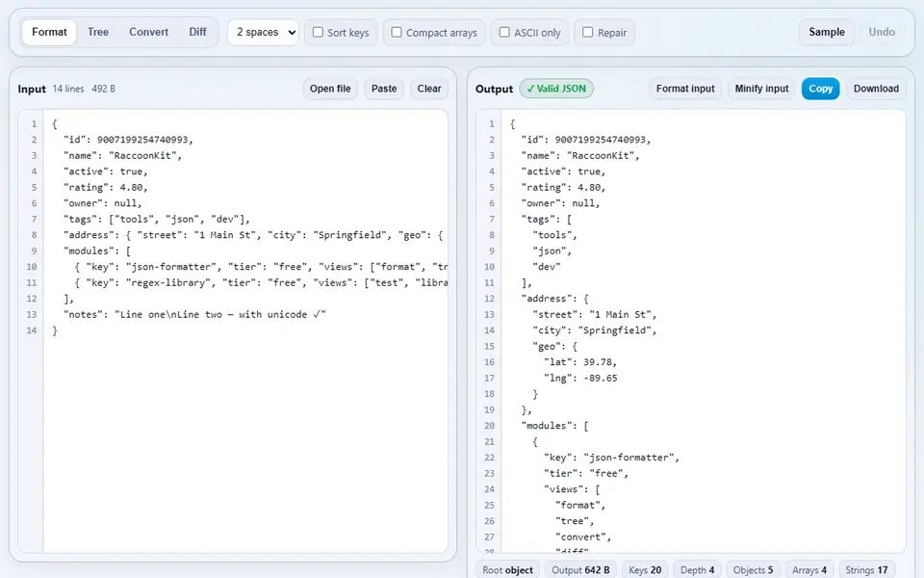Viewport: 924px width, 578px height.
Task: Click the Objects 5 stat chip
Action: 753,569
